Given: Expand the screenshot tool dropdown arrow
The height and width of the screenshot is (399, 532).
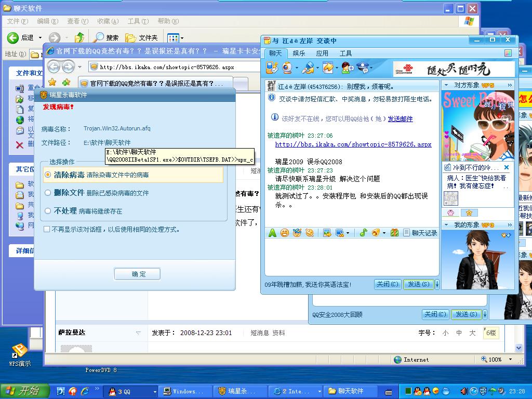Looking at the screenshot, I should (348, 233).
